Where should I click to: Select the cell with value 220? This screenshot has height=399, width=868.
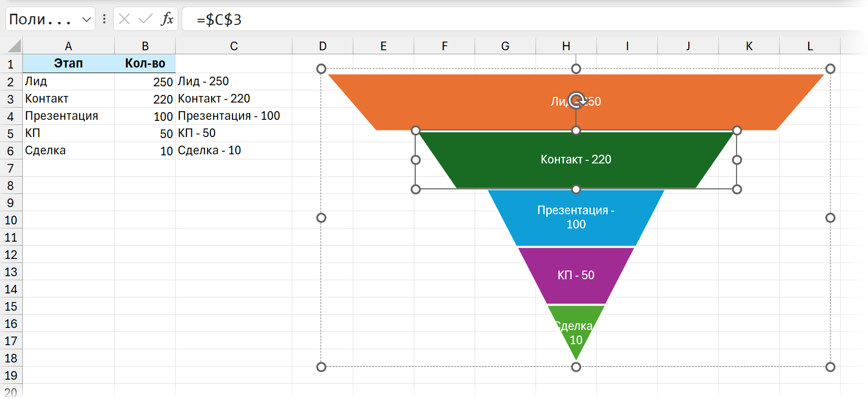(145, 98)
